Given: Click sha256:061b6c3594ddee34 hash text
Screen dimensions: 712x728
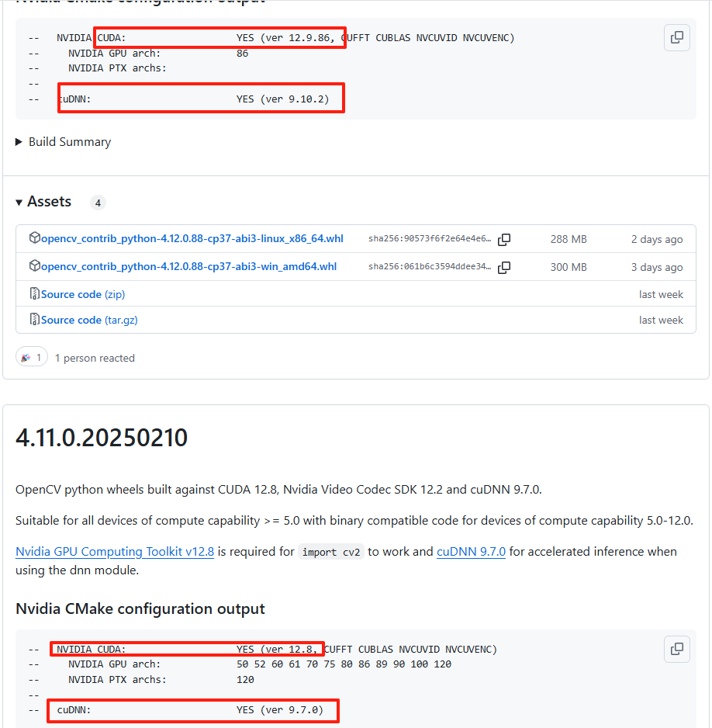Looking at the screenshot, I should [x=430, y=266].
